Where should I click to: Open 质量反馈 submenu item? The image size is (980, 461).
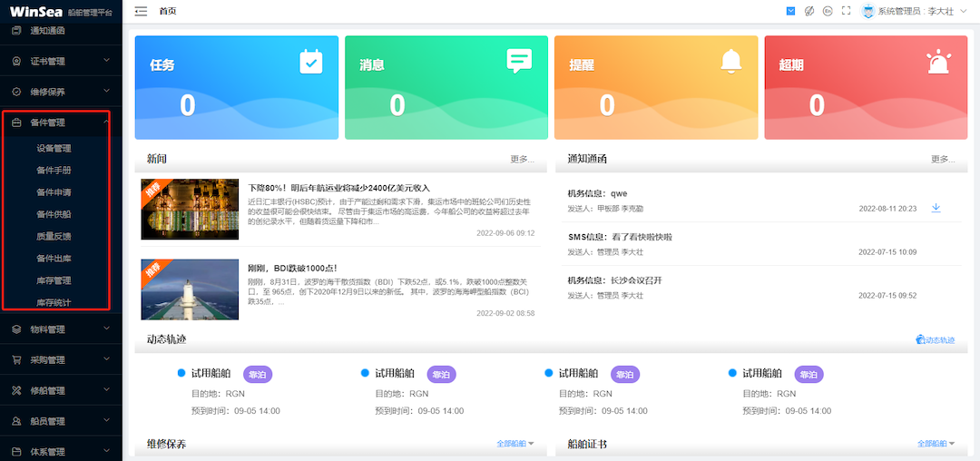54,237
